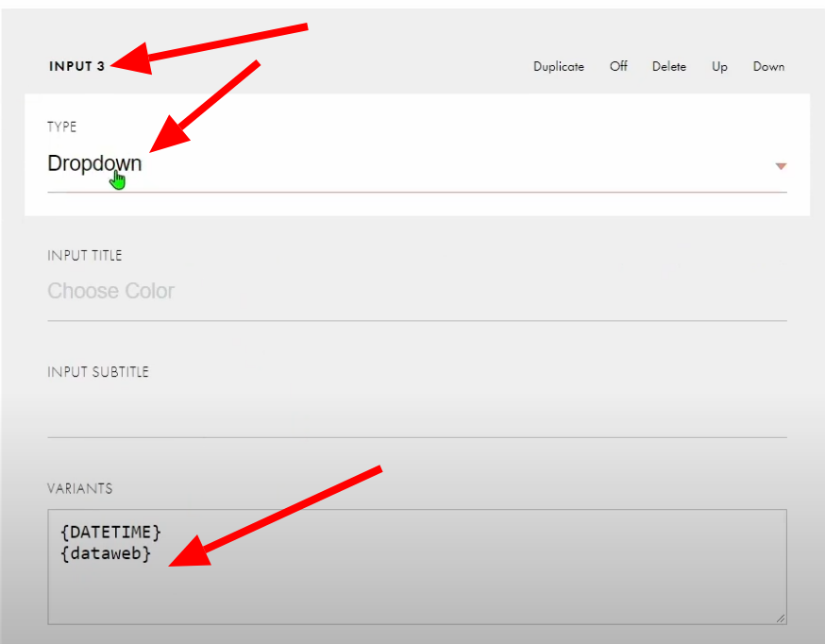
Task: Delete Input 3
Action: (668, 67)
